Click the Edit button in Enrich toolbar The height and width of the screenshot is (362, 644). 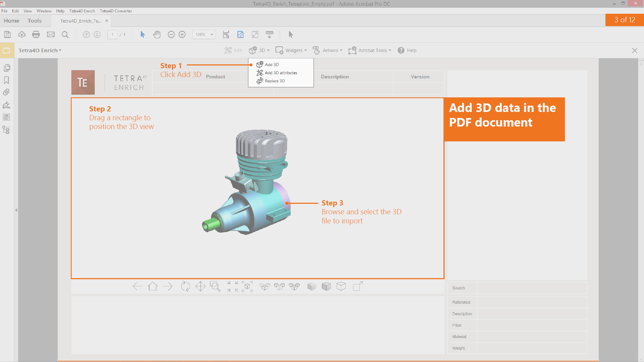233,50
